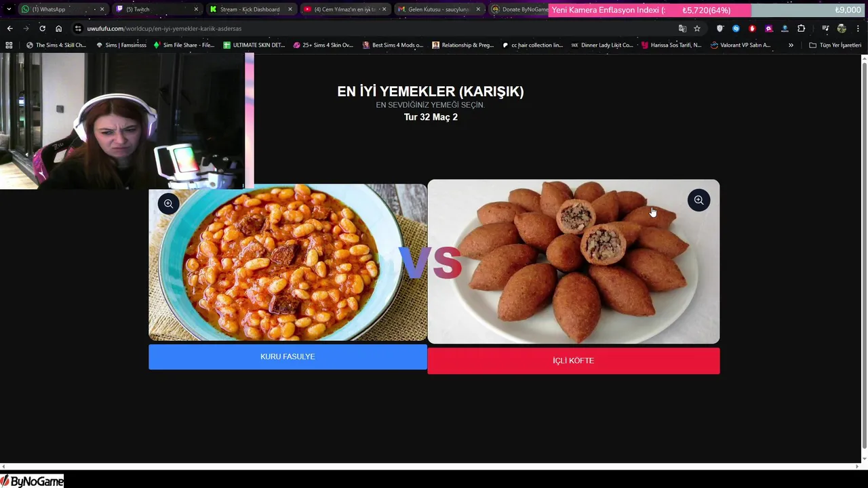
Task: Open Dinner Lady Likit bookmark
Action: click(x=601, y=45)
